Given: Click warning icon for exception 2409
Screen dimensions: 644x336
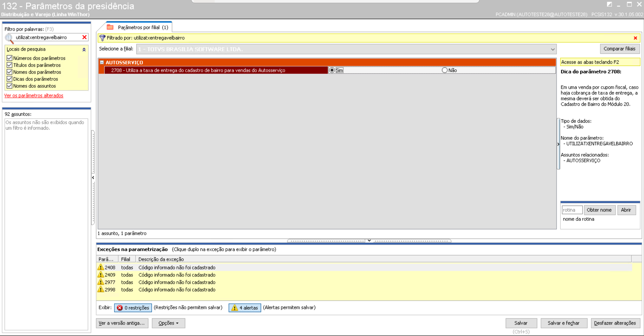Looking at the screenshot, I should 101,275.
